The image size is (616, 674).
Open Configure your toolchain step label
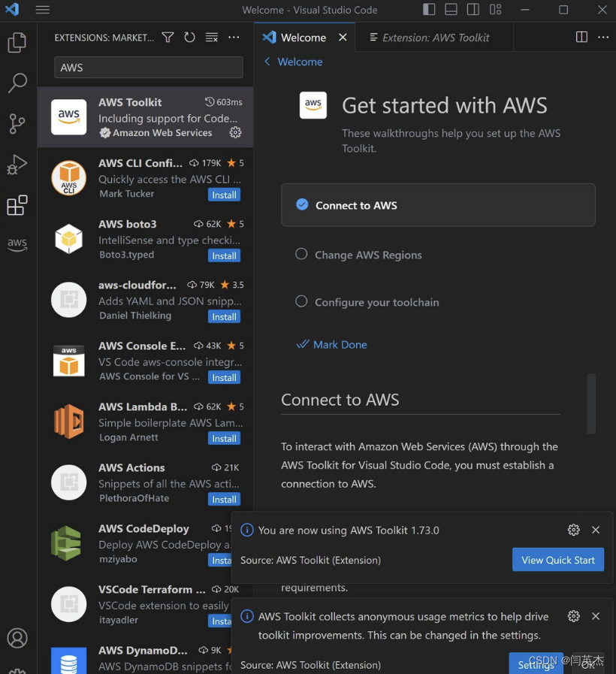pyautogui.click(x=377, y=302)
